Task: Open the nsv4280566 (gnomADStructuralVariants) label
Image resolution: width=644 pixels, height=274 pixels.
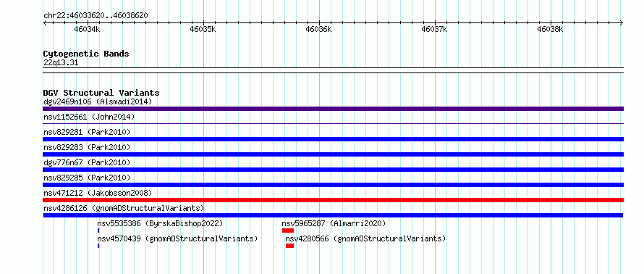Action: coord(365,238)
